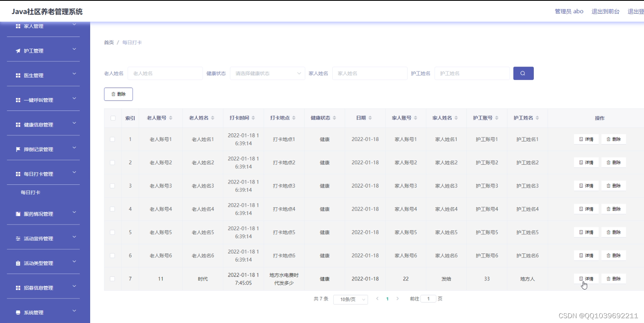Image resolution: width=644 pixels, height=323 pixels.
Task: Open the 10条/页 page size dropdown
Action: [x=351, y=299]
